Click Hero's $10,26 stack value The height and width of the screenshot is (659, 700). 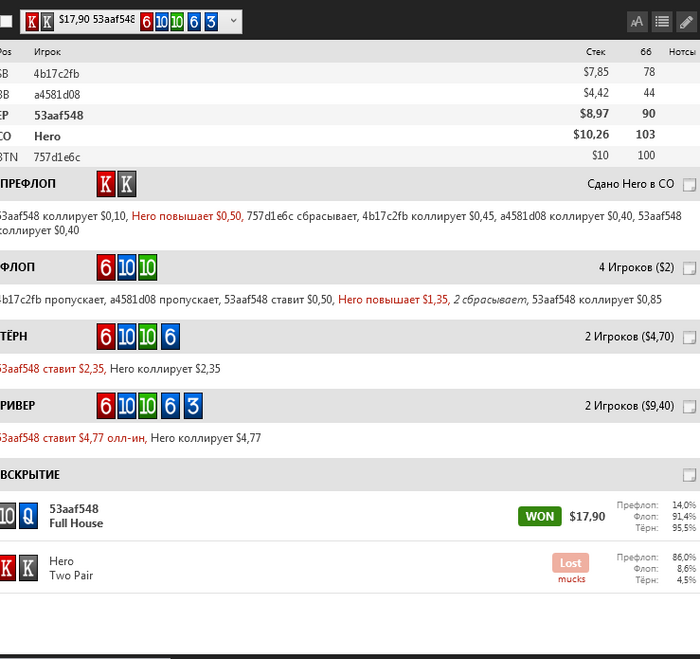(x=591, y=134)
